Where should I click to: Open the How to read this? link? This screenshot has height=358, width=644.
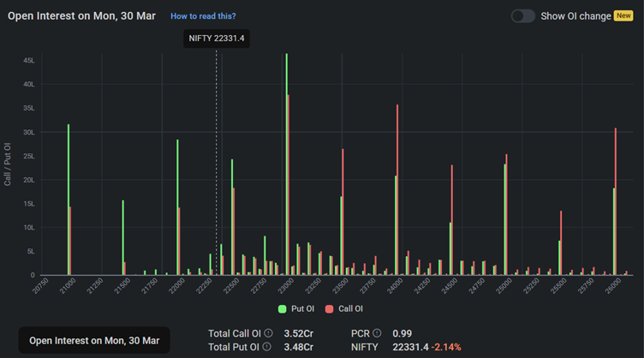(x=203, y=16)
